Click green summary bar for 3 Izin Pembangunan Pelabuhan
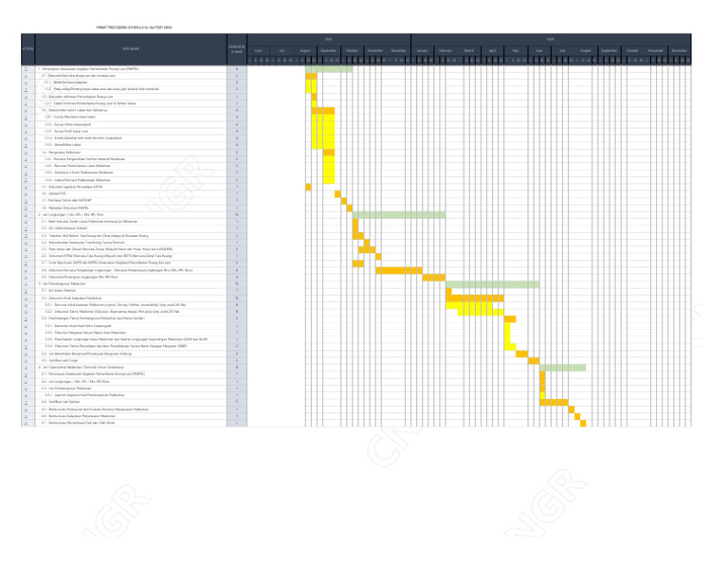728x563 pixels. click(x=493, y=284)
